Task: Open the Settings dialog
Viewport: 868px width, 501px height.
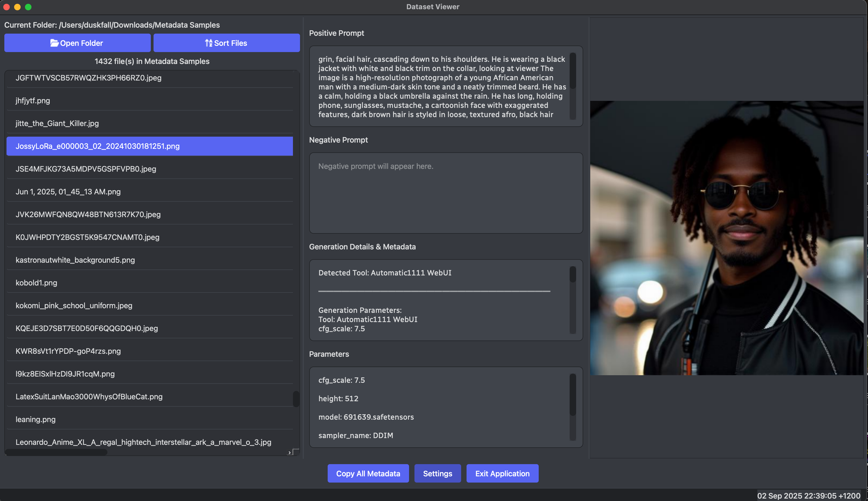Action: click(437, 473)
